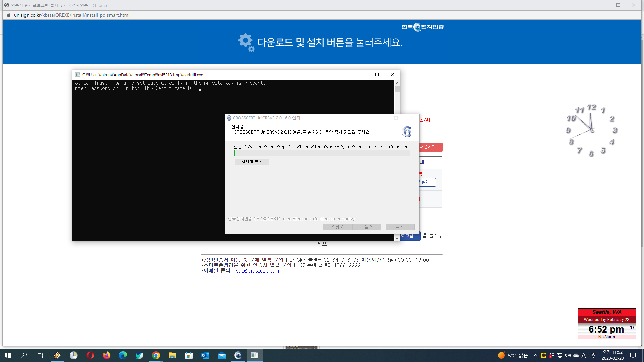The image size is (644, 362).
Task: Launch Naver Whale browser from taskbar
Action: 139,355
